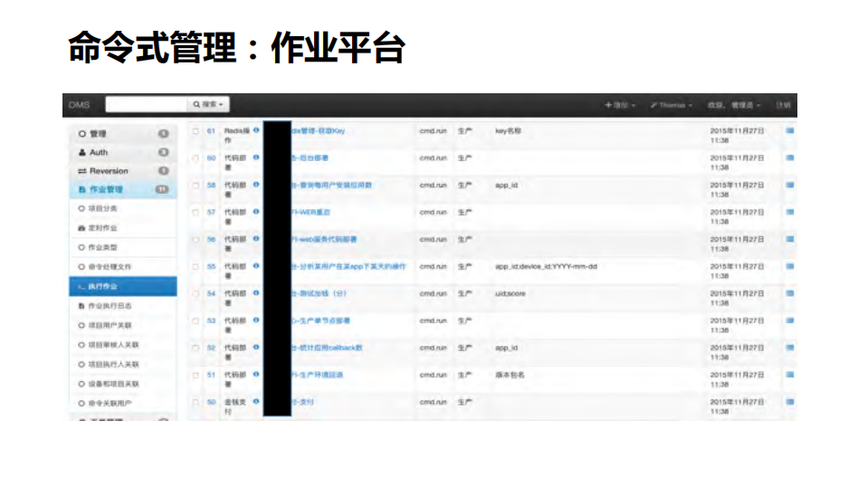The height and width of the screenshot is (488, 868).
Task: Click the user icon beside Auth
Action: [82, 152]
